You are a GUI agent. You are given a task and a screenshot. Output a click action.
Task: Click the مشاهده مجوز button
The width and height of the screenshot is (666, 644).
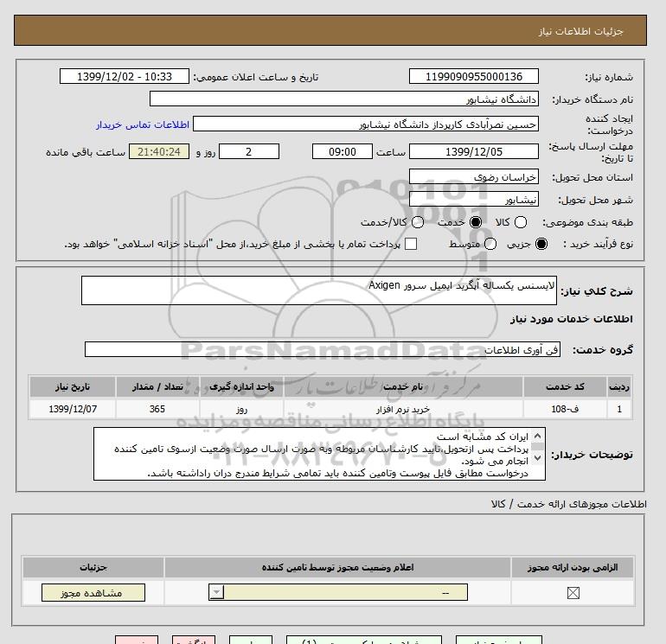[93, 593]
